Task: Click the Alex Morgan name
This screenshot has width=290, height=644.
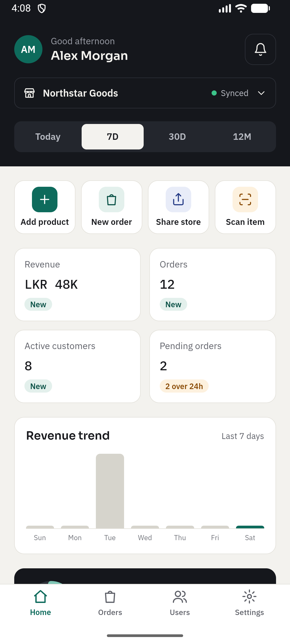Action: tap(89, 56)
